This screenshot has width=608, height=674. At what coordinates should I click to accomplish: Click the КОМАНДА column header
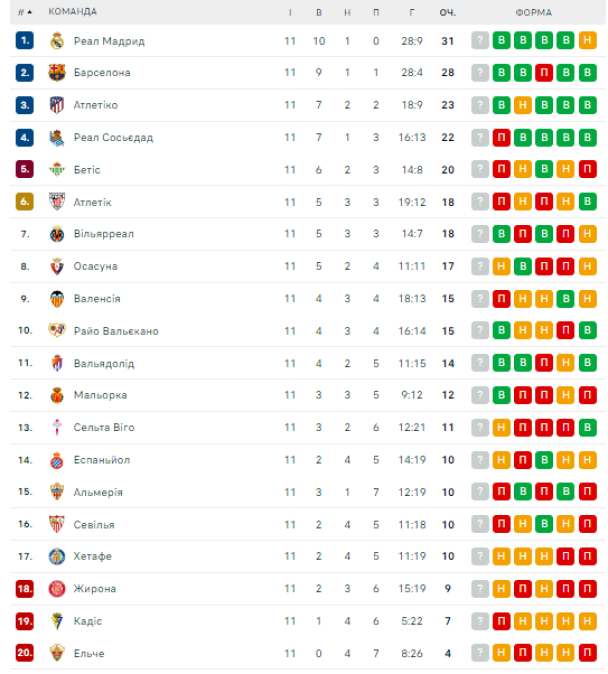tap(72, 12)
